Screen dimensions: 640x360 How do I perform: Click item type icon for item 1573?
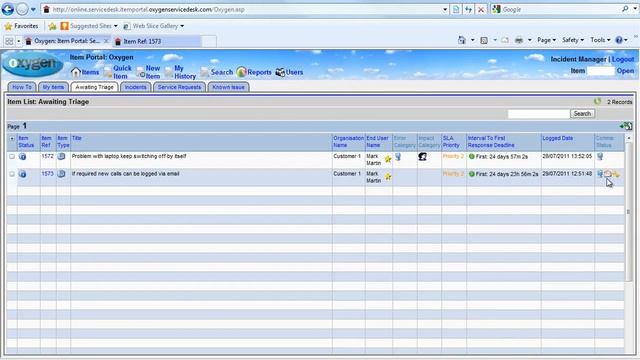(61, 174)
